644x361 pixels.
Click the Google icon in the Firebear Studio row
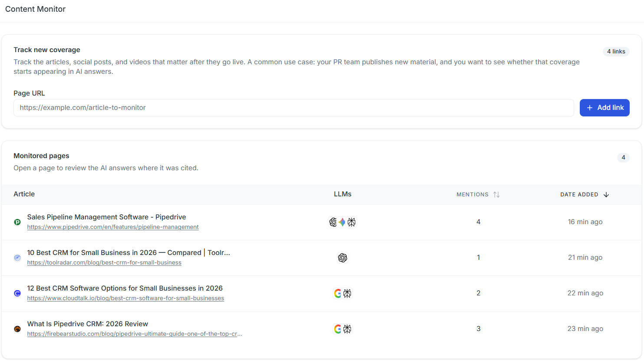338,329
